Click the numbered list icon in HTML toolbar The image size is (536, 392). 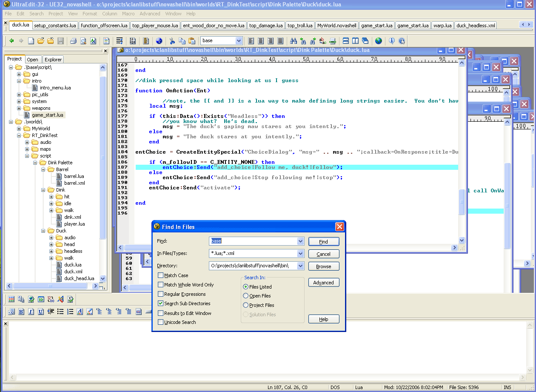coord(70,312)
